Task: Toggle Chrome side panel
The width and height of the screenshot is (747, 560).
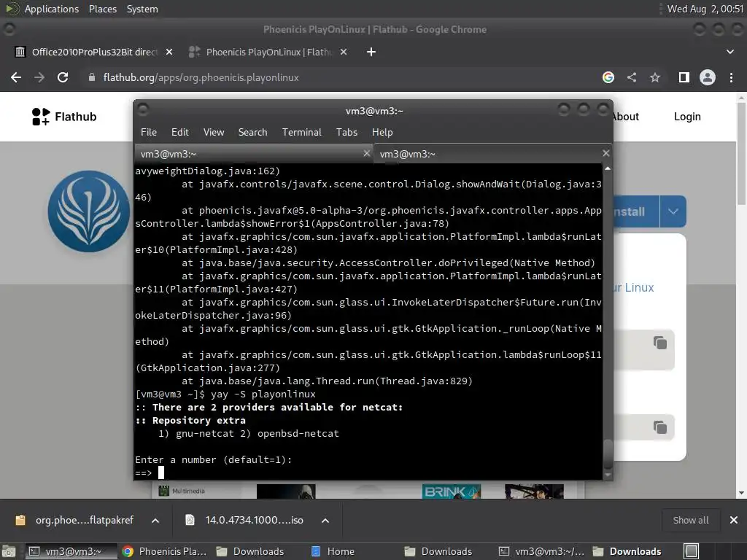Action: click(684, 77)
